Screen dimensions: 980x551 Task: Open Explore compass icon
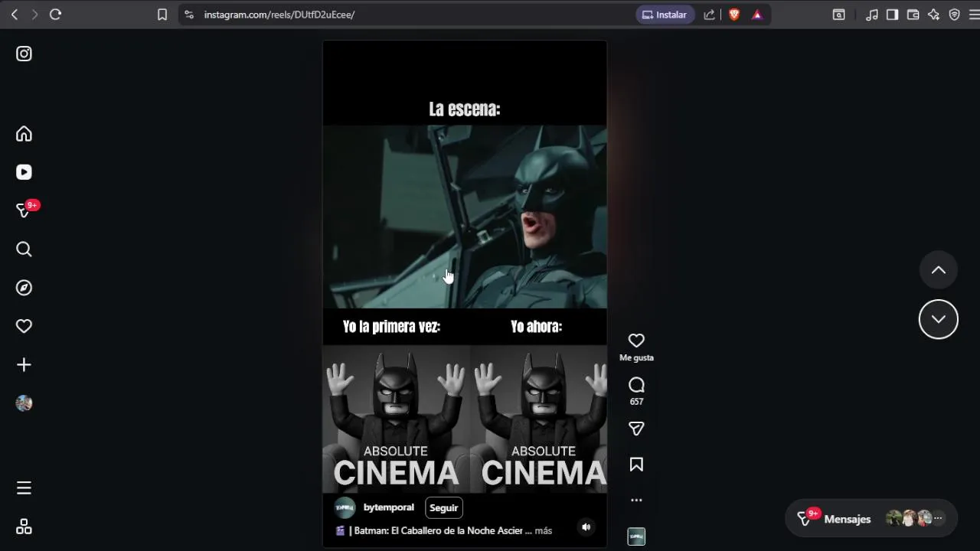tap(24, 288)
